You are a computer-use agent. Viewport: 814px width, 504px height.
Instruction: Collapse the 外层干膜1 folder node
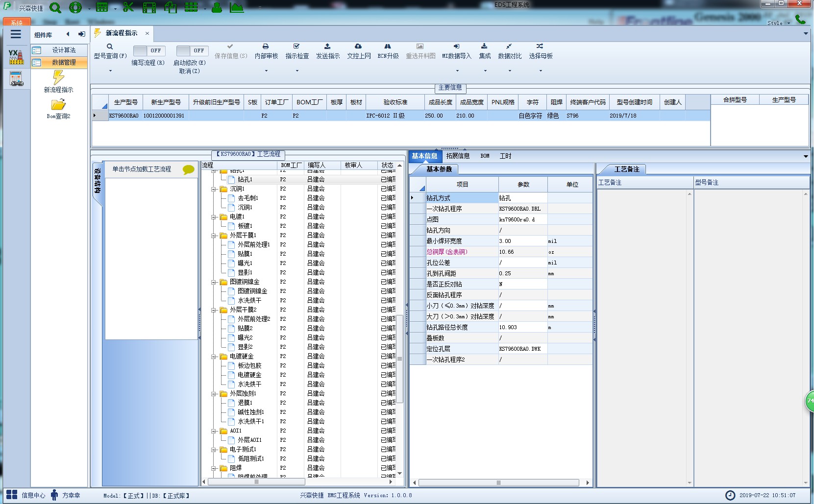(x=214, y=236)
